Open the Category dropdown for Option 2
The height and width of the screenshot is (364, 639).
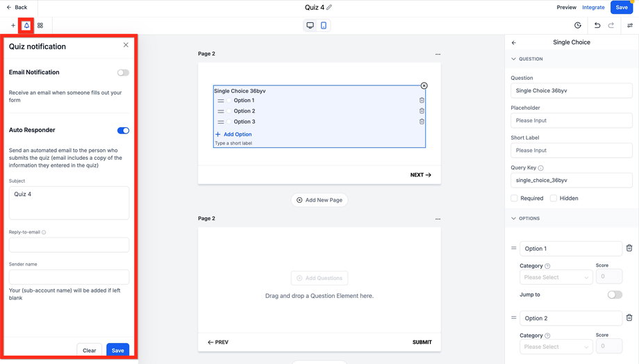(556, 347)
